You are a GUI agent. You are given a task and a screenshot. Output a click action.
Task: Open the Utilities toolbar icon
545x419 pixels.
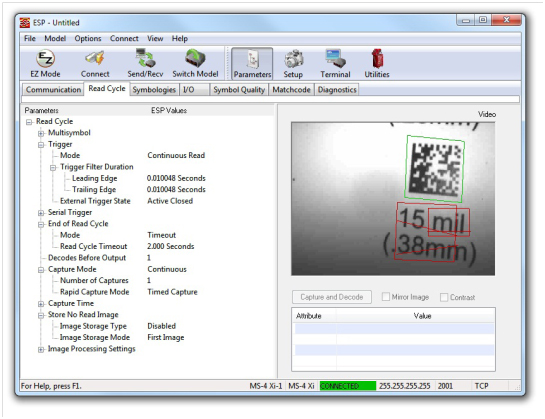(x=377, y=64)
